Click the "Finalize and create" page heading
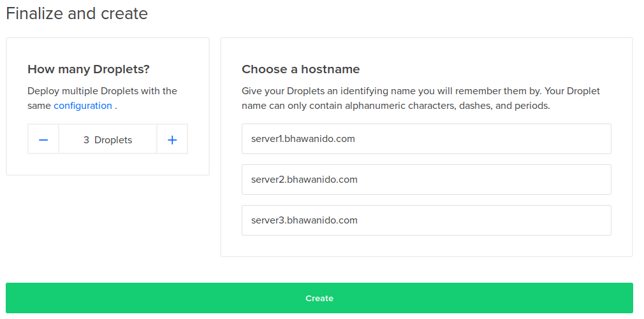 pos(77,13)
